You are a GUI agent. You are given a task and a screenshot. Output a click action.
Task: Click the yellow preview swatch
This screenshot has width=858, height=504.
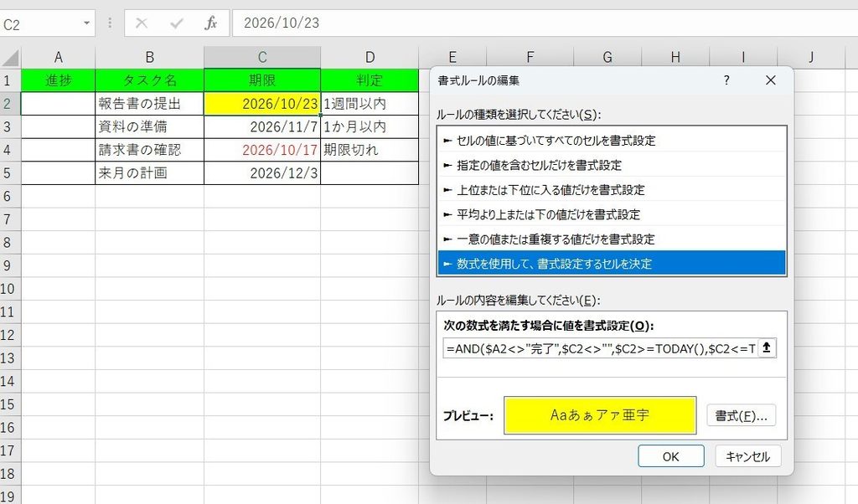tap(600, 415)
